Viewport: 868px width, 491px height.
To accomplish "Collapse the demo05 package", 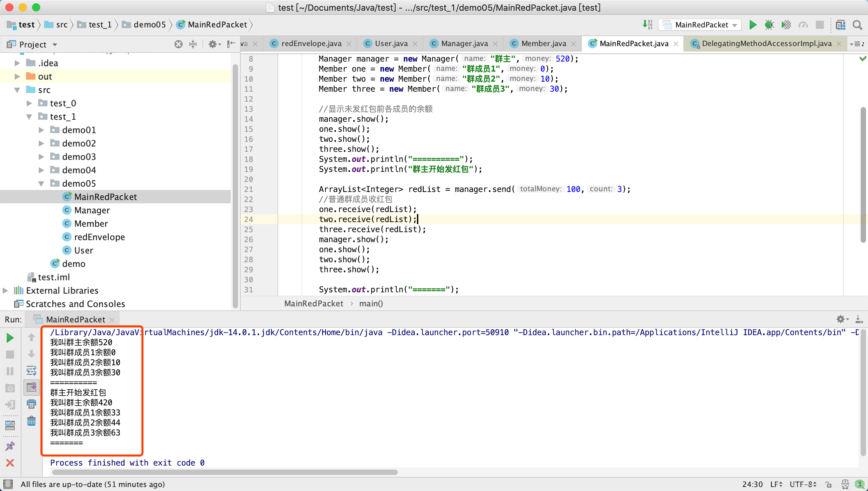I will click(x=41, y=184).
